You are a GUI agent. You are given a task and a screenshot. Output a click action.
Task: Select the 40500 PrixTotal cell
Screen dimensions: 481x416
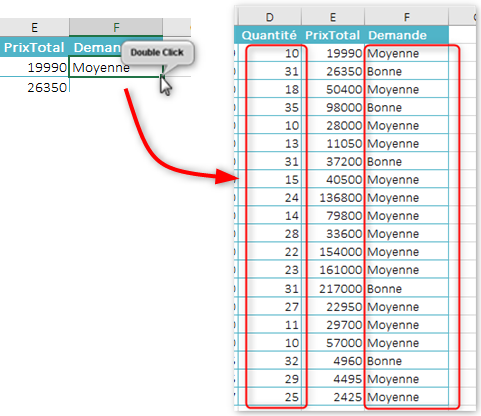pyautogui.click(x=333, y=179)
